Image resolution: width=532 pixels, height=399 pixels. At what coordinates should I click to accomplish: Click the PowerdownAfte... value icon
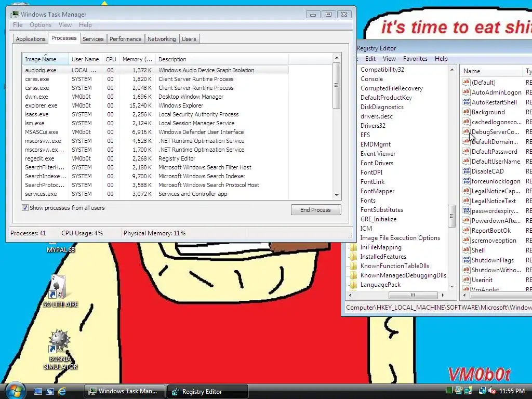tap(467, 220)
